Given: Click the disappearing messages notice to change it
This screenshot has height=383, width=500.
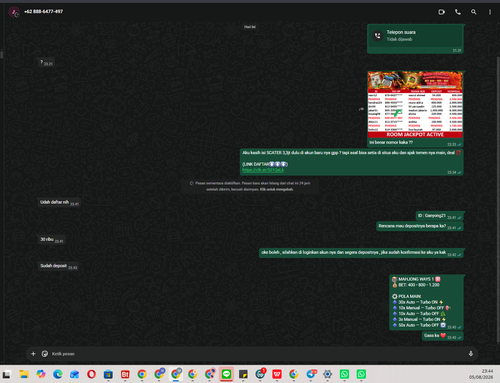Looking at the screenshot, I should point(250,186).
